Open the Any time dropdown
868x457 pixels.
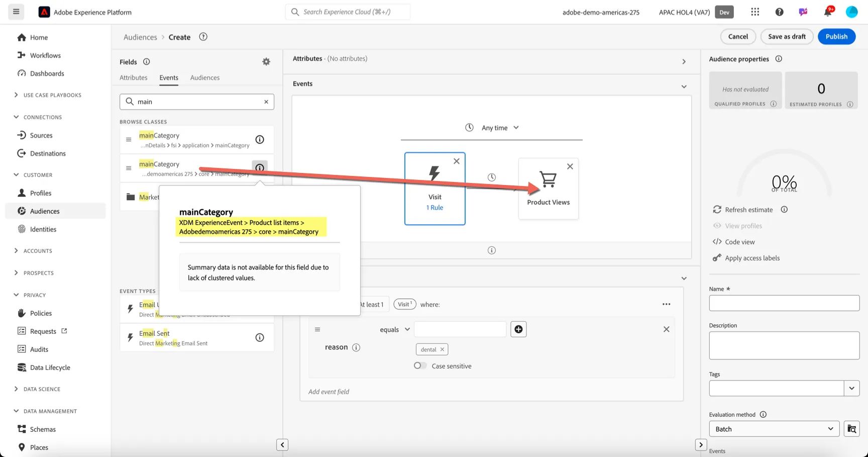(492, 128)
